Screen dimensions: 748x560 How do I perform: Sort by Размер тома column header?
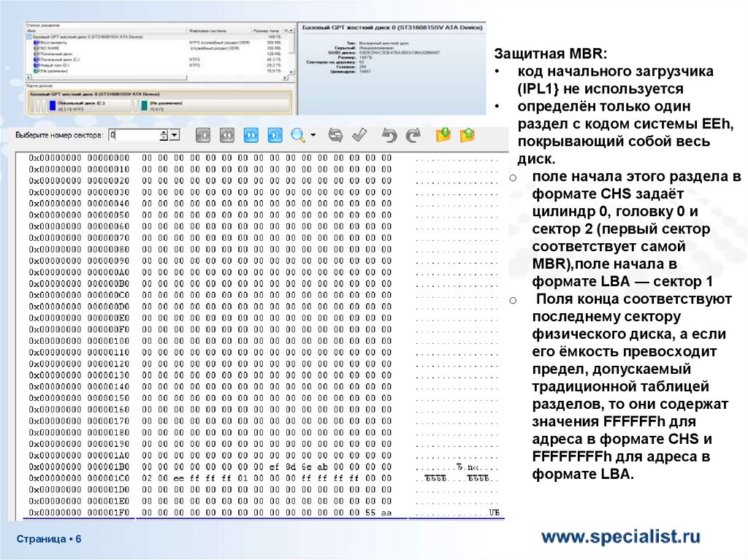[266, 31]
